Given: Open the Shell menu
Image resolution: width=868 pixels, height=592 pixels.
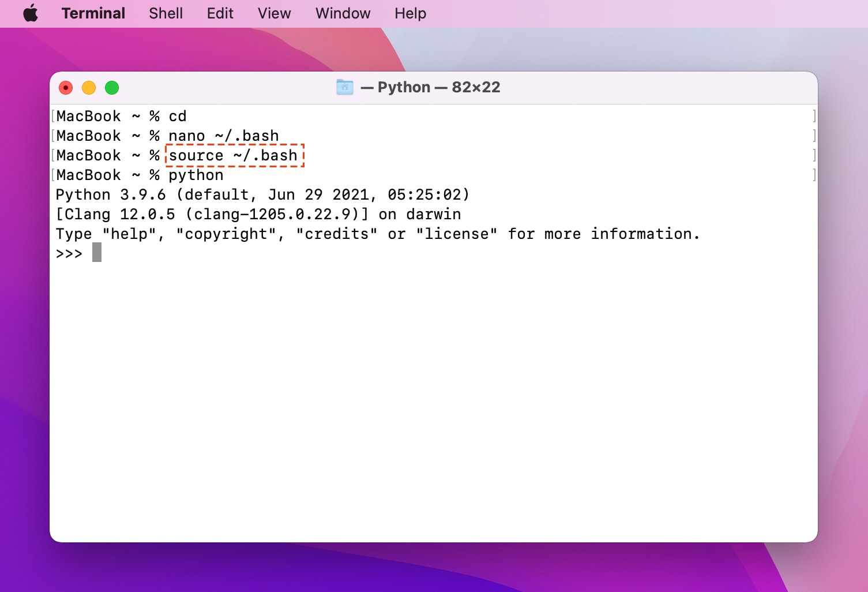Looking at the screenshot, I should (x=166, y=13).
